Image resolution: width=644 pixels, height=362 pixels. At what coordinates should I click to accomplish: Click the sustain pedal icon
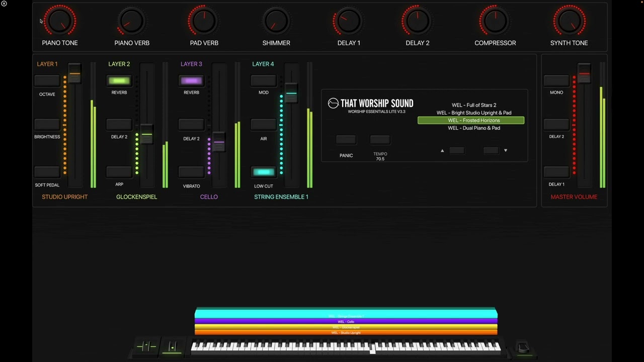(523, 347)
